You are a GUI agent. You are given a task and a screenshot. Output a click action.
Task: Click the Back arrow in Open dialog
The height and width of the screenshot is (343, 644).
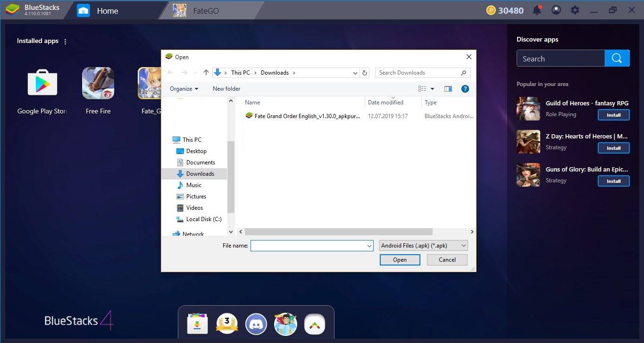170,73
